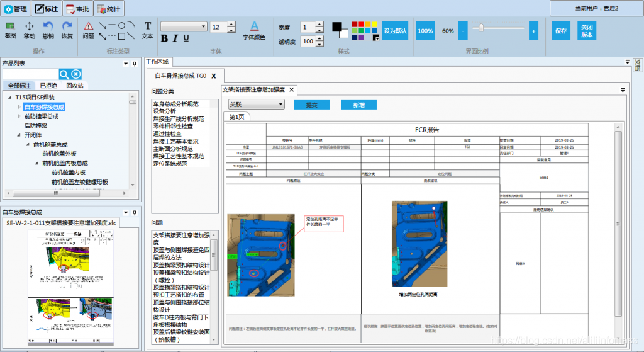Click the 新增 add button
The image size is (644, 352).
coord(358,105)
